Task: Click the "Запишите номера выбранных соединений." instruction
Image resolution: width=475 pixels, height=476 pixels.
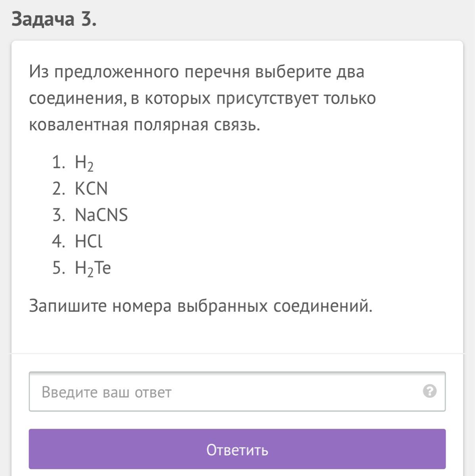Action: pos(201,306)
